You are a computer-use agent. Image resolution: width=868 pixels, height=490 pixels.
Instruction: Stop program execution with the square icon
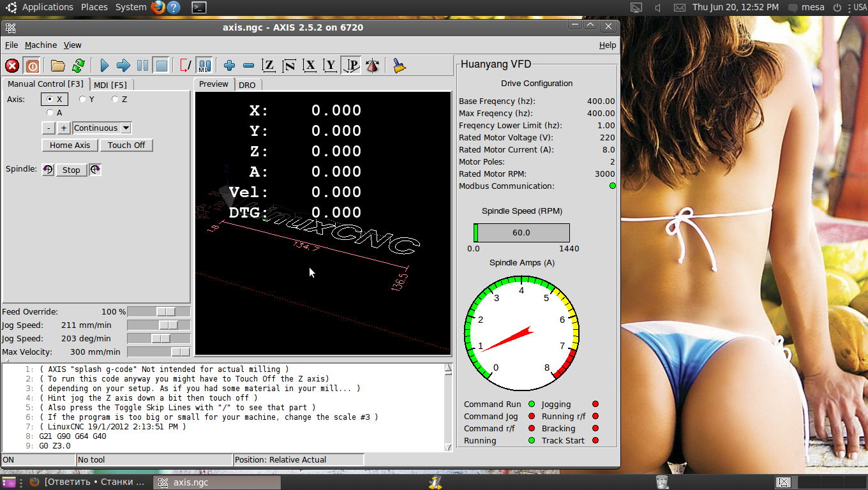(x=161, y=66)
